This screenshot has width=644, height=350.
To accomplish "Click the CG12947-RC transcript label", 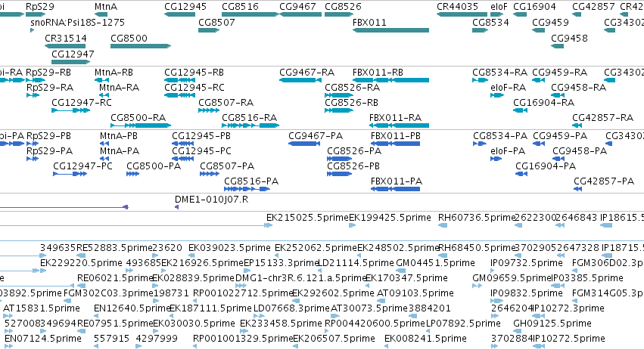I will [81, 103].
